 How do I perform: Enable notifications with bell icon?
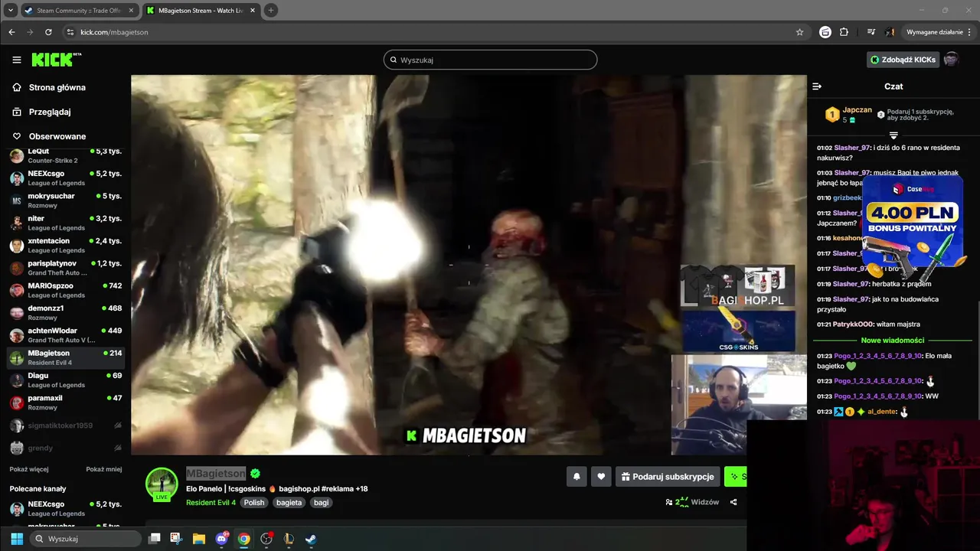577,477
